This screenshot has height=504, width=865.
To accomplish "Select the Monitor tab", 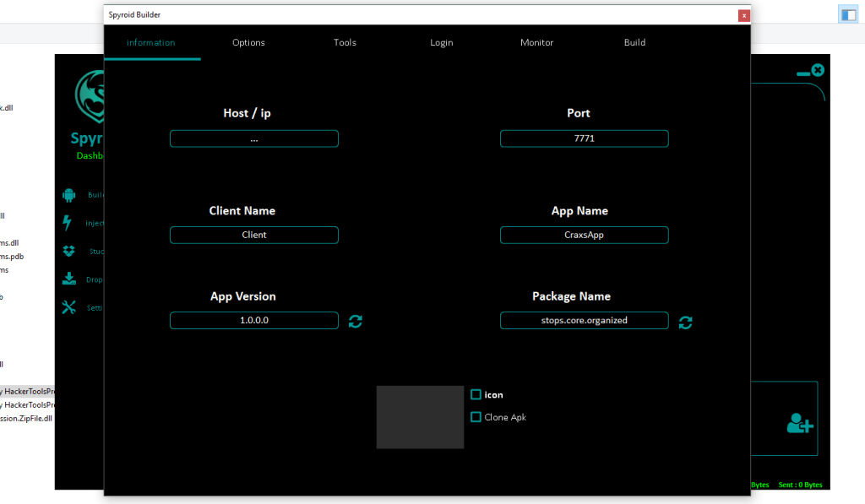I will [537, 43].
